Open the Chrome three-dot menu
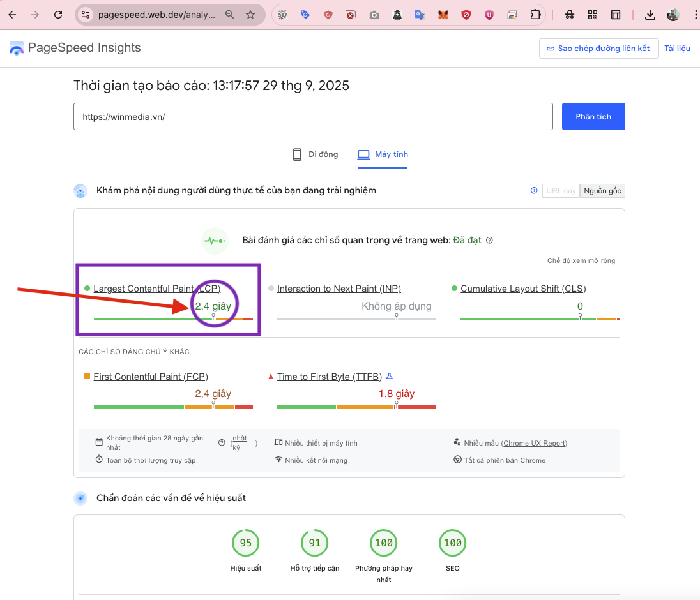The width and height of the screenshot is (700, 600). 695,15
